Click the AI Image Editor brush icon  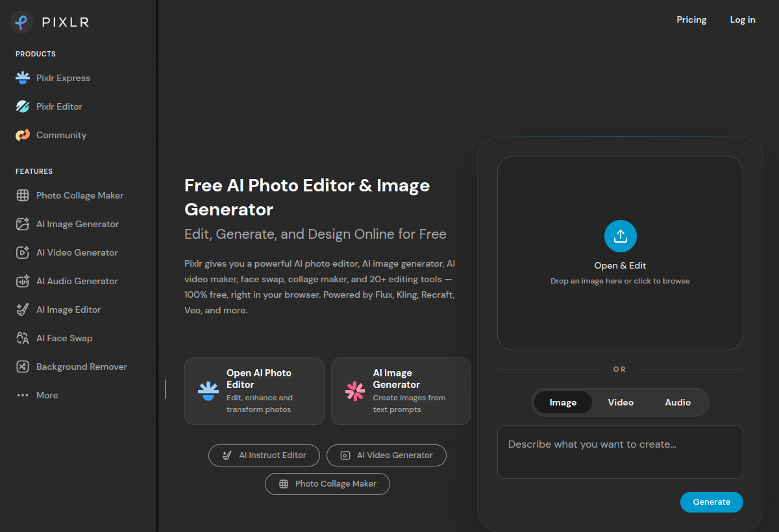(23, 309)
